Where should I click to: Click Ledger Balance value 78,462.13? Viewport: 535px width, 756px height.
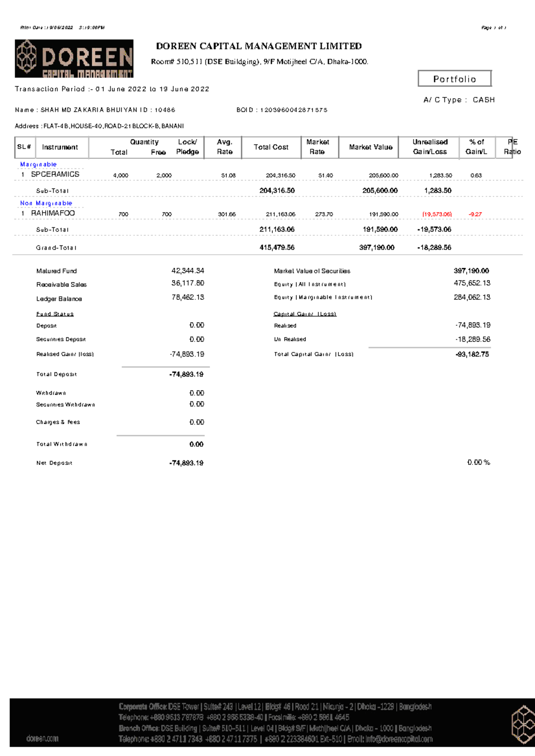pos(188,297)
